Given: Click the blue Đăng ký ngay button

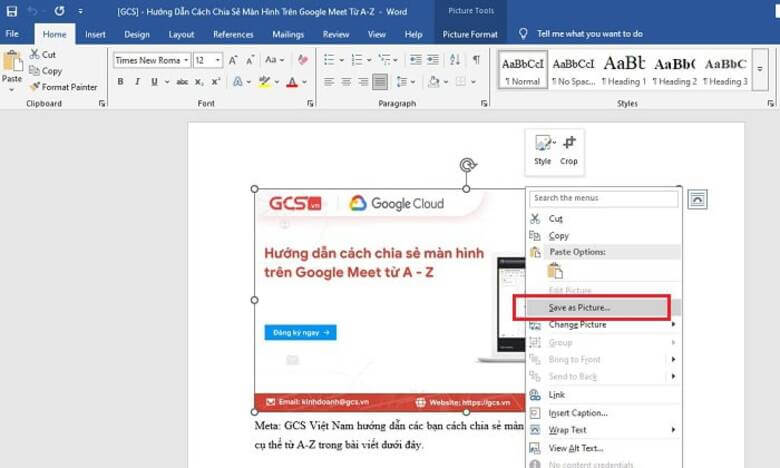Looking at the screenshot, I should coord(300,333).
